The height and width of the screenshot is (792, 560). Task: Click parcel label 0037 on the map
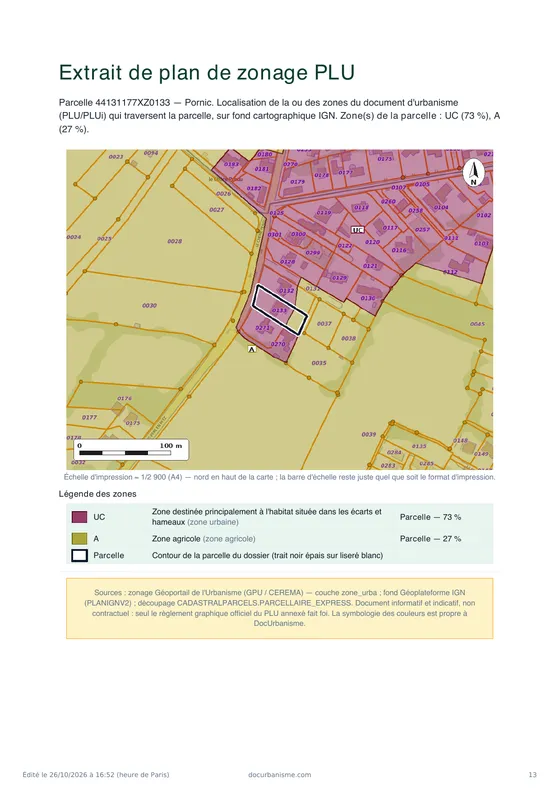pyautogui.click(x=324, y=323)
